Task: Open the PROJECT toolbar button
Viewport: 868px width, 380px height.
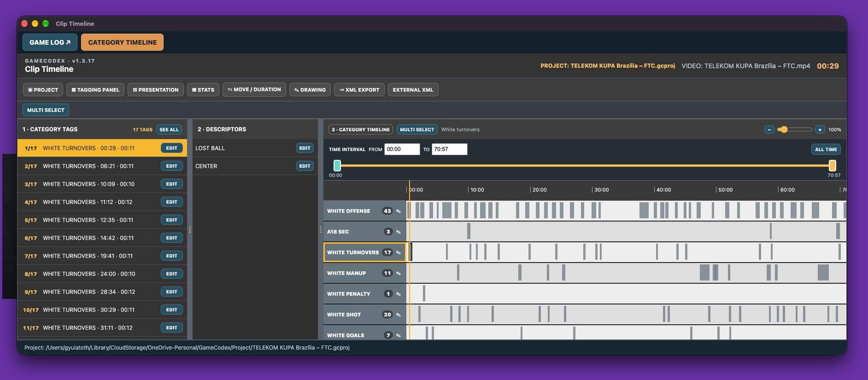Action: (43, 90)
